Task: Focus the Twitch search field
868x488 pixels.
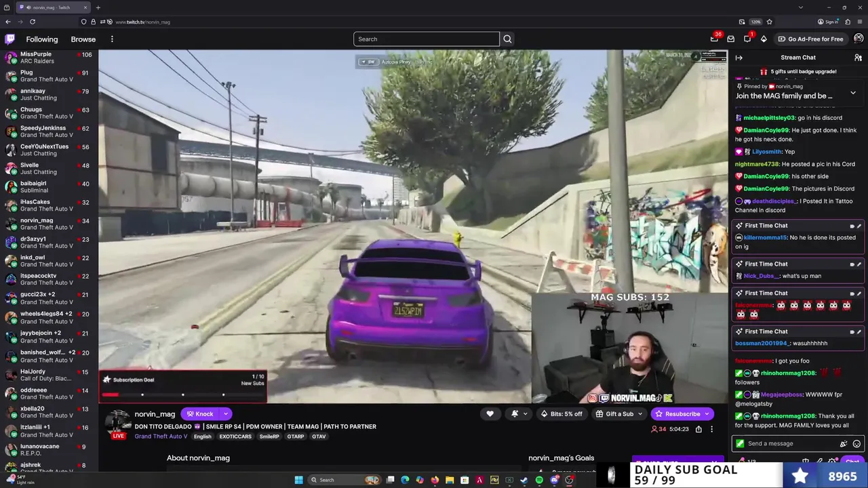Action: click(x=426, y=39)
